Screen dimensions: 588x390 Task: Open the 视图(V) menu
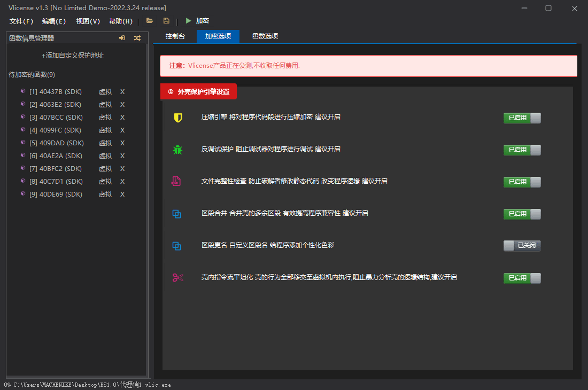pos(88,21)
